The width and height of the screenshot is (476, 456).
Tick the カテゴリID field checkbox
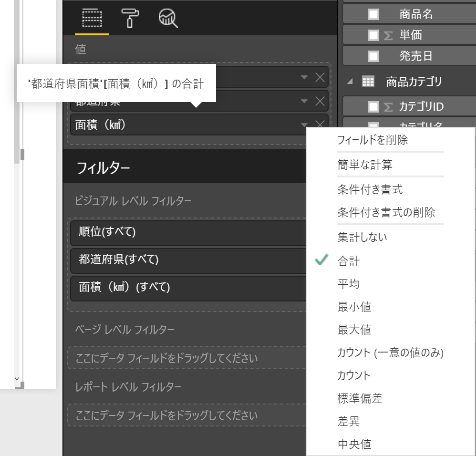tap(373, 107)
